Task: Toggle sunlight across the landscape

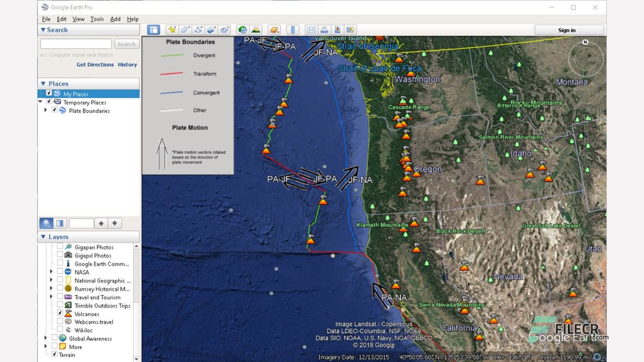Action: point(255,30)
